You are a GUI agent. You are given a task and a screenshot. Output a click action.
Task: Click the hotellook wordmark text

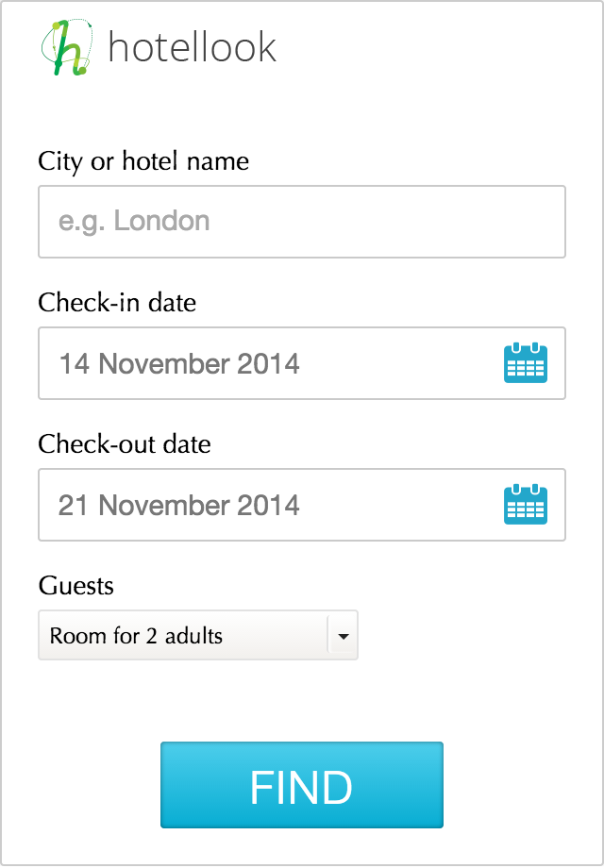coord(193,47)
